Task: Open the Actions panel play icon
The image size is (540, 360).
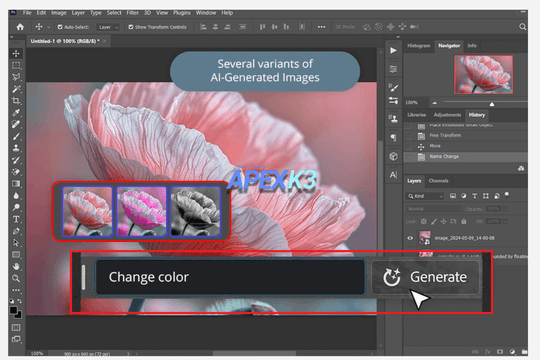Action: pyautogui.click(x=393, y=51)
